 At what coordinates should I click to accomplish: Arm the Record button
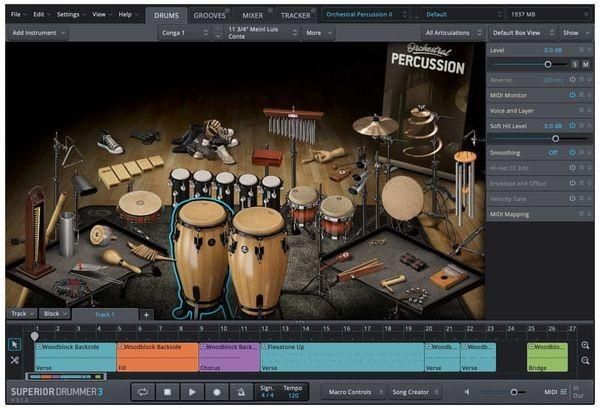217,392
